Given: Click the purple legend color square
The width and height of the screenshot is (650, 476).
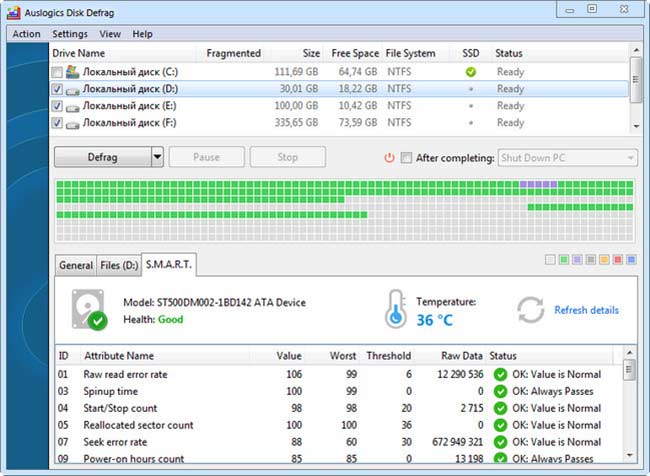Looking at the screenshot, I should point(577,260).
